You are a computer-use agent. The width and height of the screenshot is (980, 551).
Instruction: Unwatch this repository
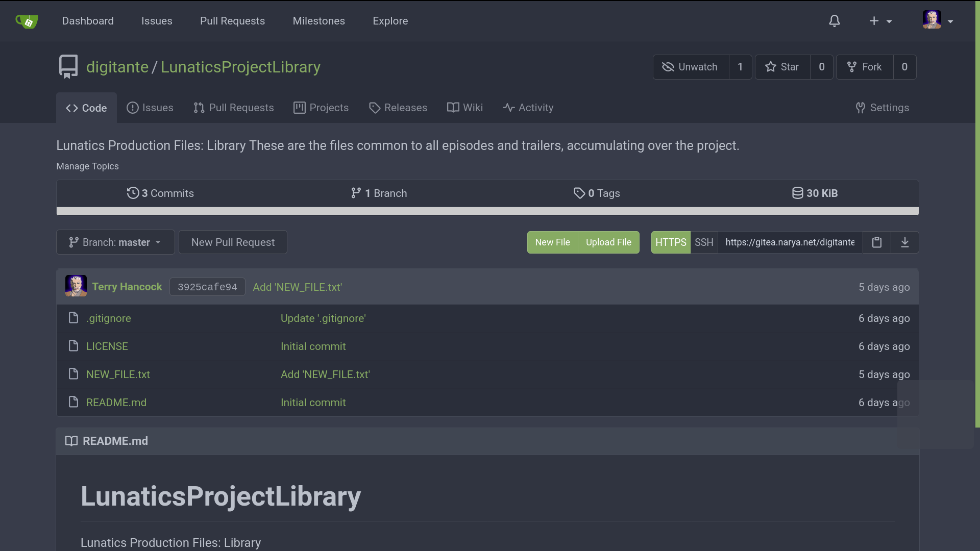[691, 67]
